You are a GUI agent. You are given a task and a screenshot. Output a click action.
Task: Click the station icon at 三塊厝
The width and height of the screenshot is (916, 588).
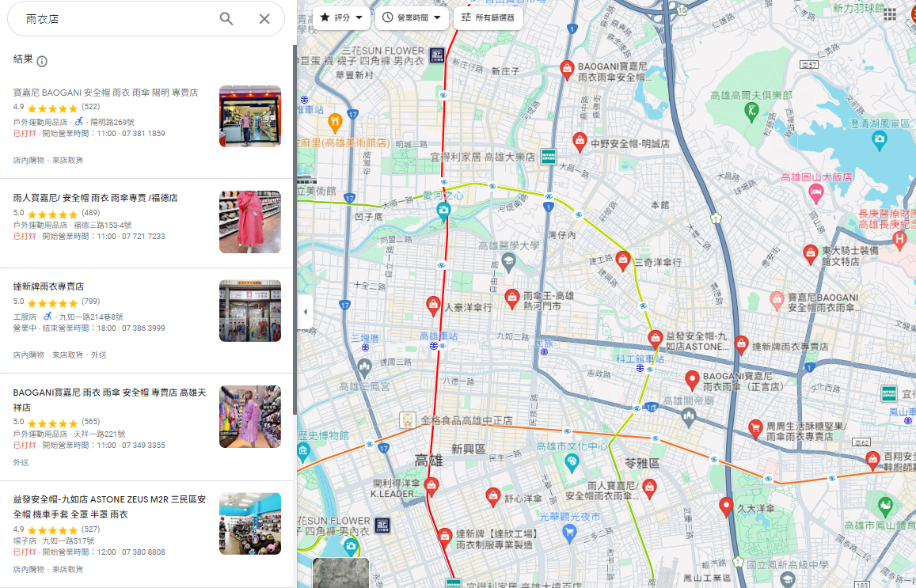365,347
